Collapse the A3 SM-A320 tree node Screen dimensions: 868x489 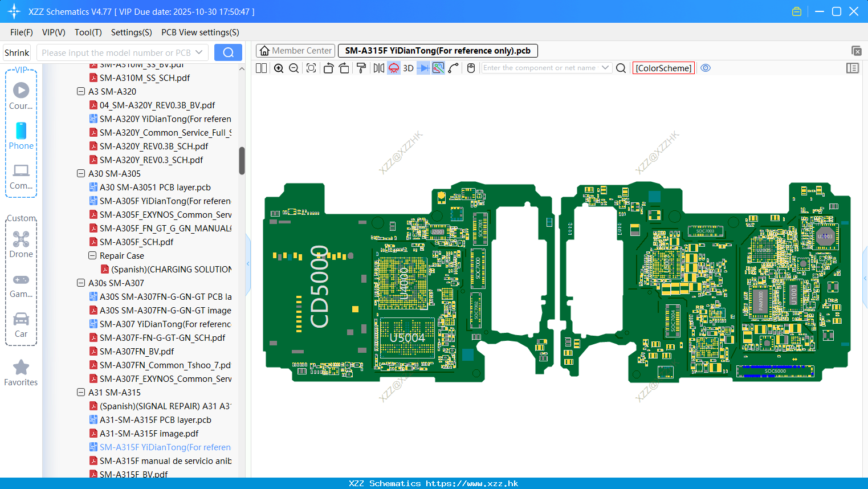tap(81, 91)
